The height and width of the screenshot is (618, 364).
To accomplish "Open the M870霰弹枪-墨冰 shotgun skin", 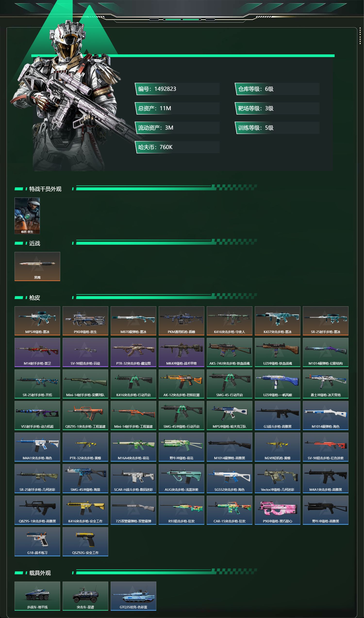I will coord(133,321).
